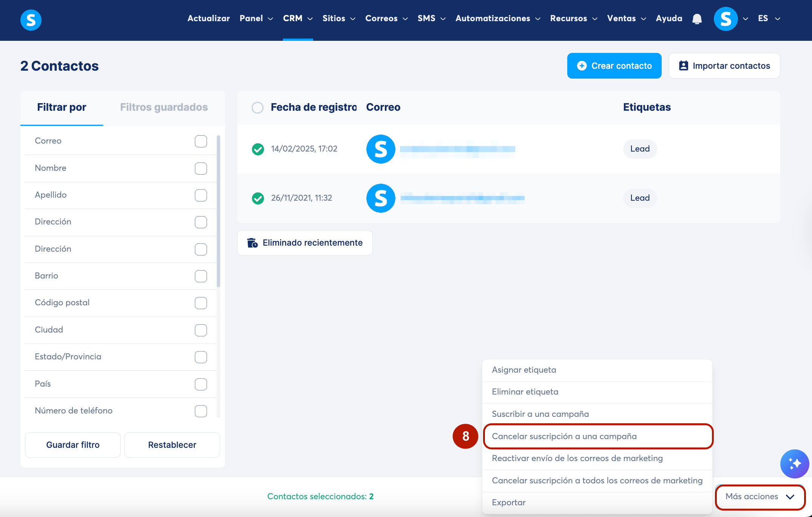812x517 pixels.
Task: Select Cancelar suscripción a una campaña
Action: coord(564,436)
